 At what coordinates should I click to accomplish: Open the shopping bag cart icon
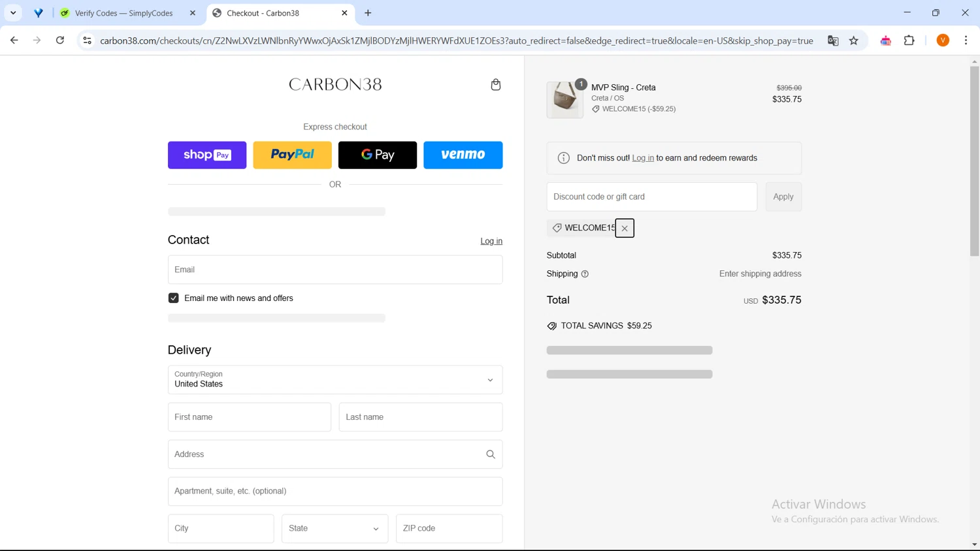496,85
